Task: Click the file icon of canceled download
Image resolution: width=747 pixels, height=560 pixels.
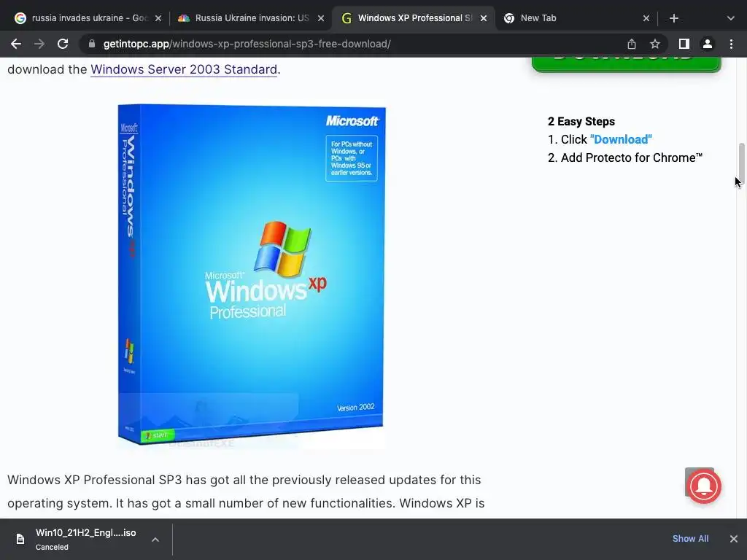Action: 20,539
